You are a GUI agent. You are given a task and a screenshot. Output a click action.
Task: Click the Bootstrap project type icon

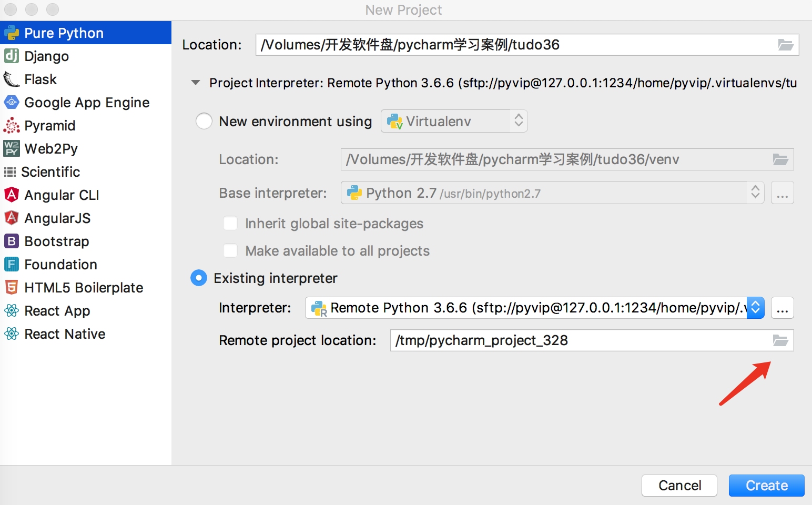12,241
